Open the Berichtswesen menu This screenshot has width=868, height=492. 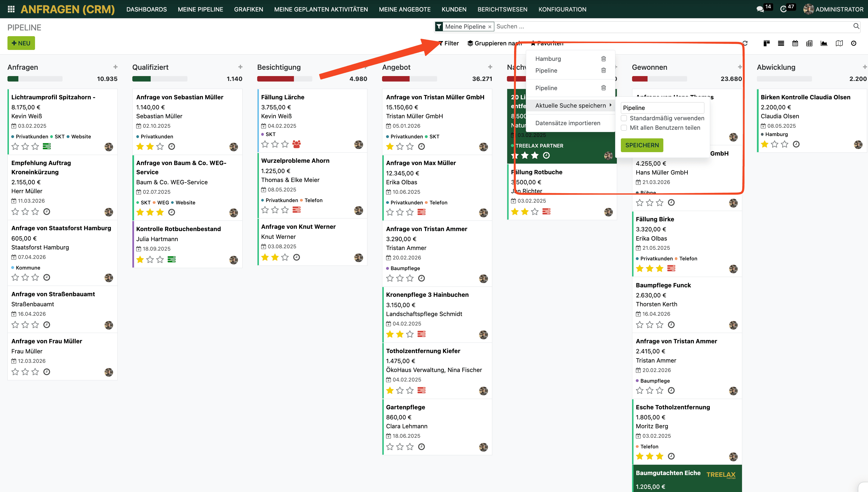point(502,9)
